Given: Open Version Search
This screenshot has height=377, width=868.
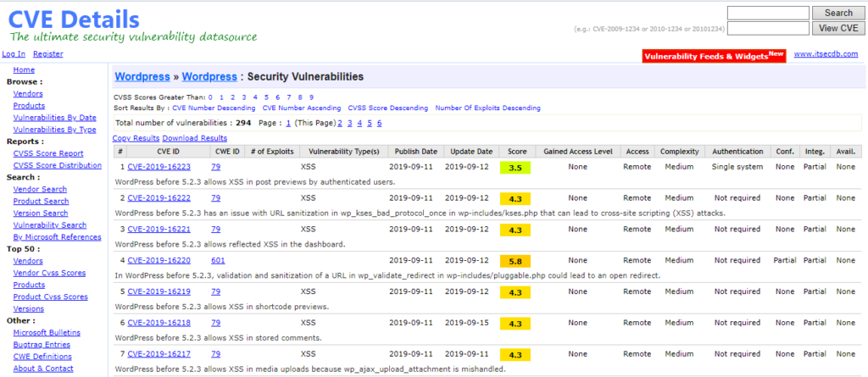Looking at the screenshot, I should click(41, 213).
